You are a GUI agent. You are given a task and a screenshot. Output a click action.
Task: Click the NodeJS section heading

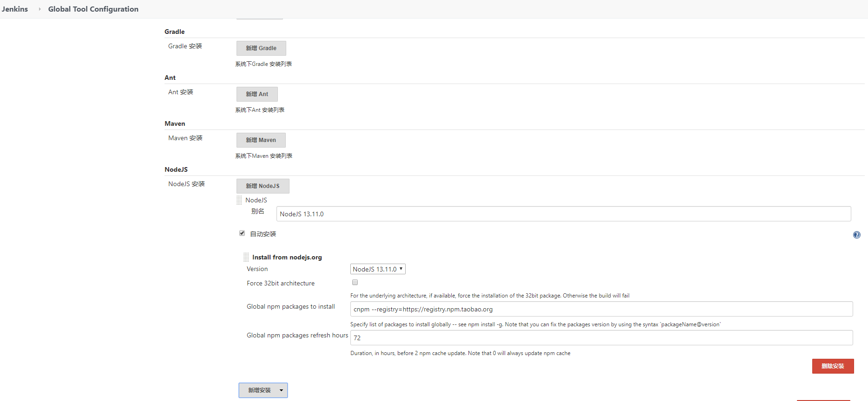click(176, 169)
